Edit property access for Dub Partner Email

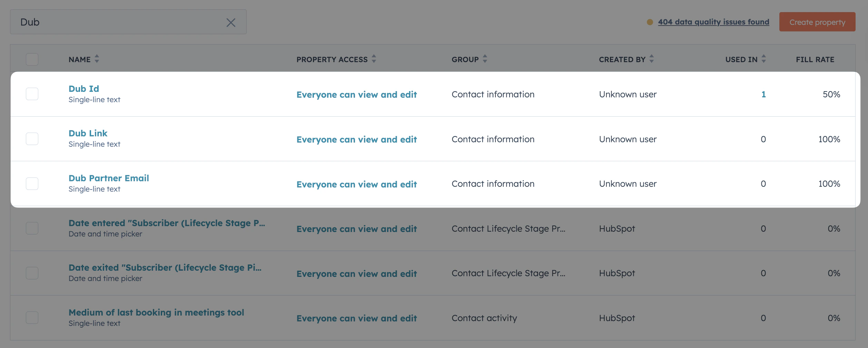357,184
